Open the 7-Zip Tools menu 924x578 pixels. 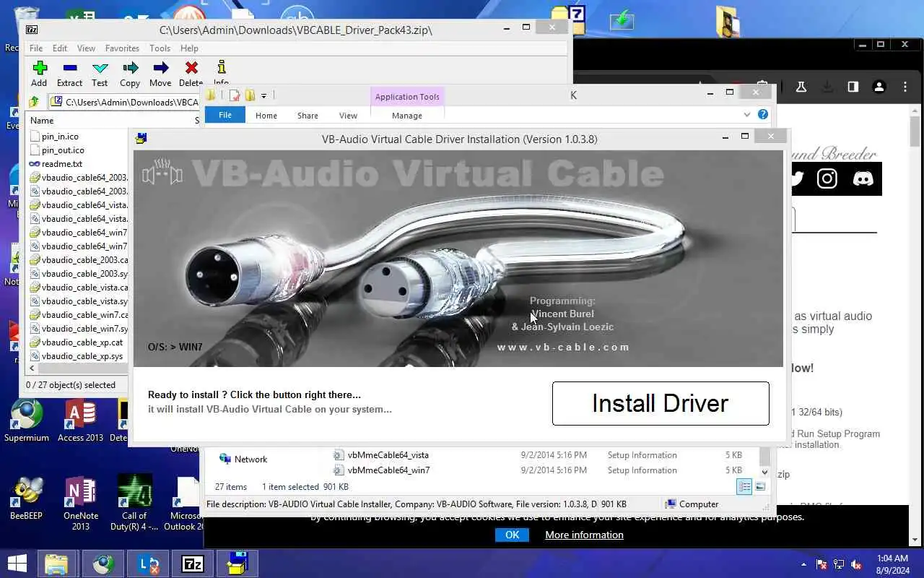(x=160, y=48)
